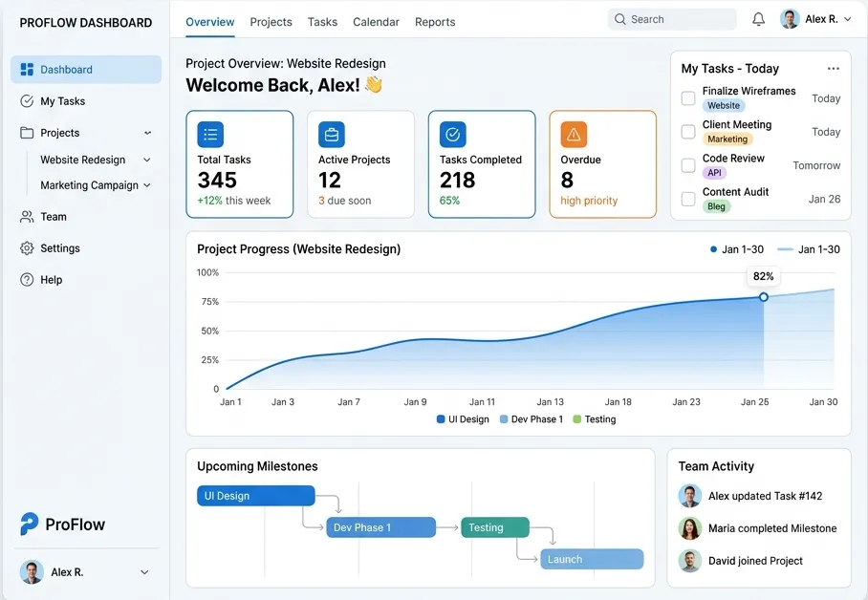
Task: Click Alex R. avatar in top bar
Action: click(790, 19)
